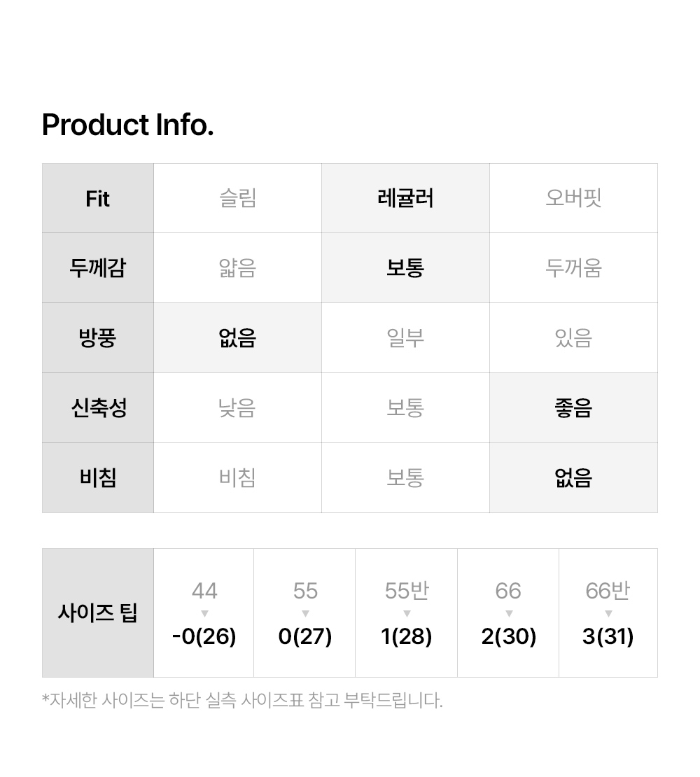
Task: Select 좋음 in the 신축성 row
Action: (573, 408)
